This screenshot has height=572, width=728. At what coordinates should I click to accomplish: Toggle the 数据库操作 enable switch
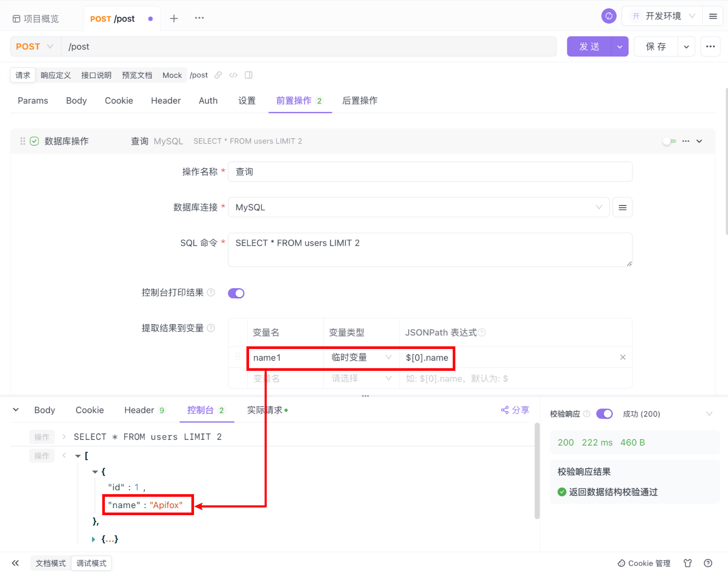[669, 141]
